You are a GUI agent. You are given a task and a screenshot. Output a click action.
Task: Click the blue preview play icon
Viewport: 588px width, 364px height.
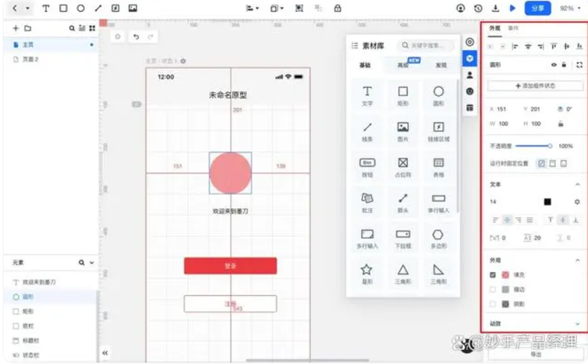tap(513, 8)
